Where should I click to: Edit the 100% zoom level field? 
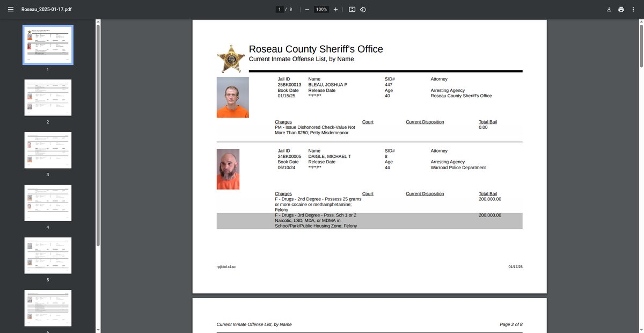(321, 9)
